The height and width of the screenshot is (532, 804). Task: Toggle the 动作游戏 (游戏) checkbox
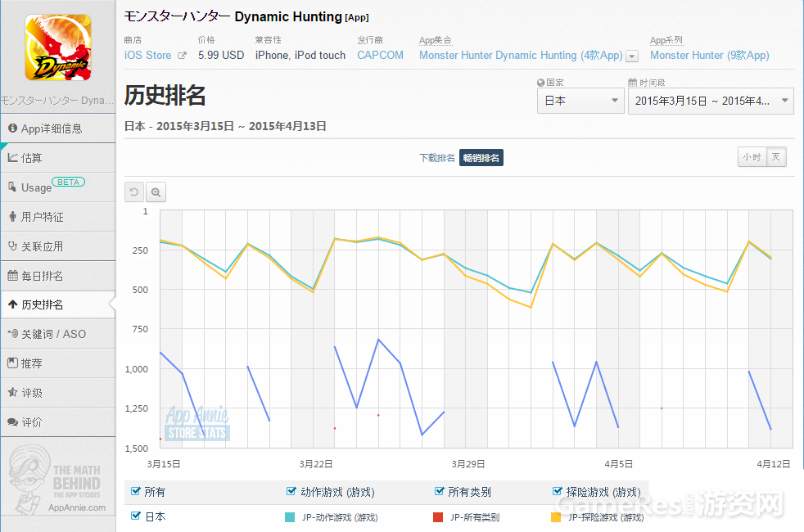tap(291, 491)
